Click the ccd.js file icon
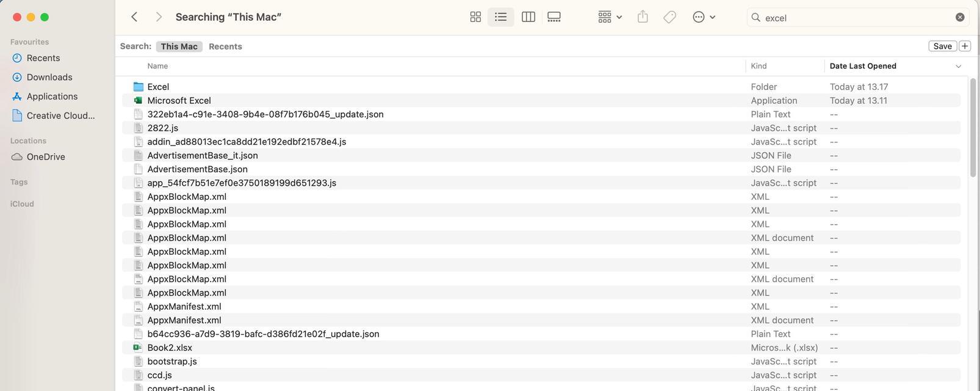Screen dimensions: 980x391 tap(138, 375)
